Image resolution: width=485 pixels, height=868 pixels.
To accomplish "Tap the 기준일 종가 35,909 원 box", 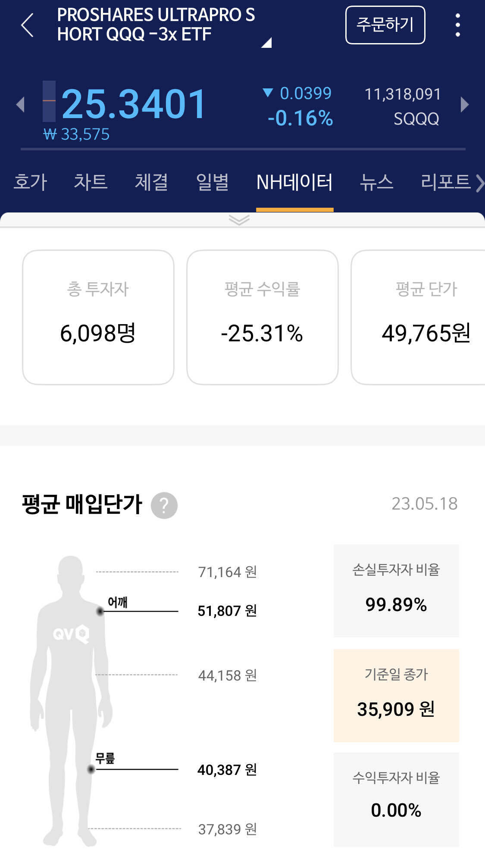I will (396, 696).
